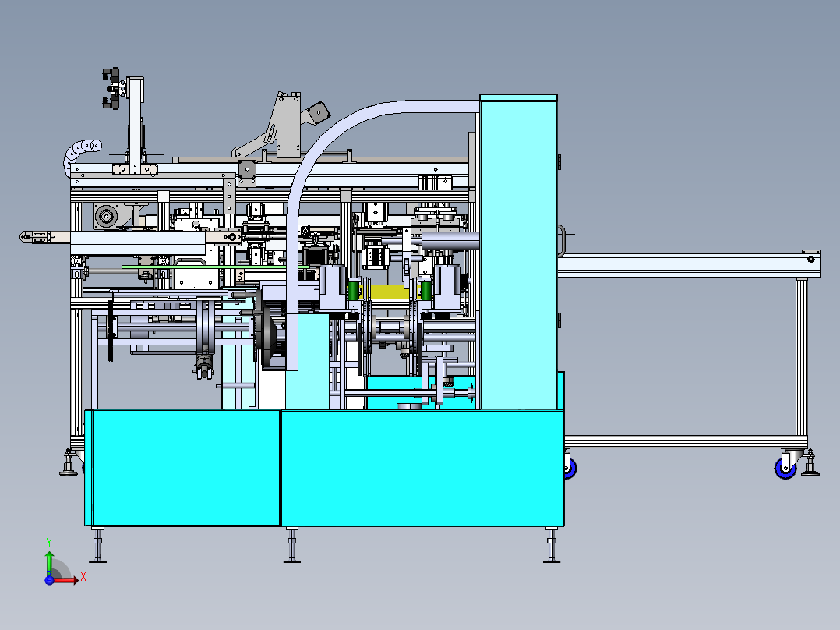
Task: Click the blue Z axis ball of the triad
Action: 49,580
